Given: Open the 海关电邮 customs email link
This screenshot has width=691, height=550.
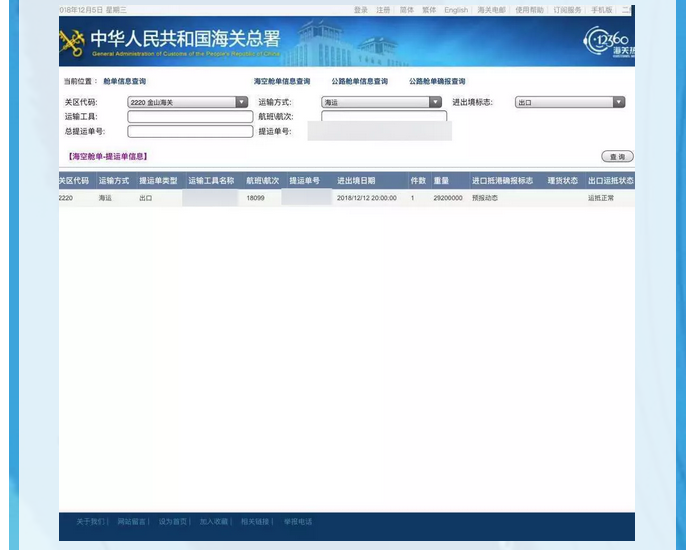Looking at the screenshot, I should 491,10.
